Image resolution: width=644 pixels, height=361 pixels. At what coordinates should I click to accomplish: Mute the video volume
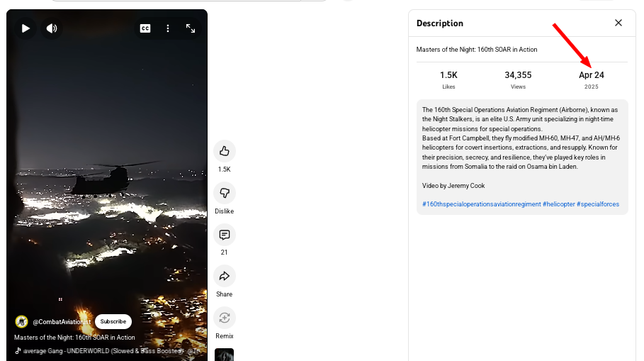[x=52, y=28]
